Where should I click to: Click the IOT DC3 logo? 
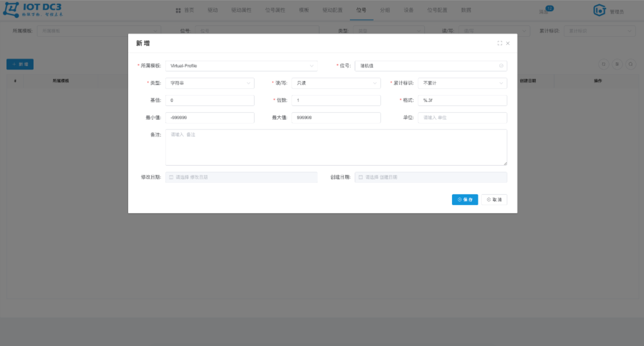pos(34,10)
